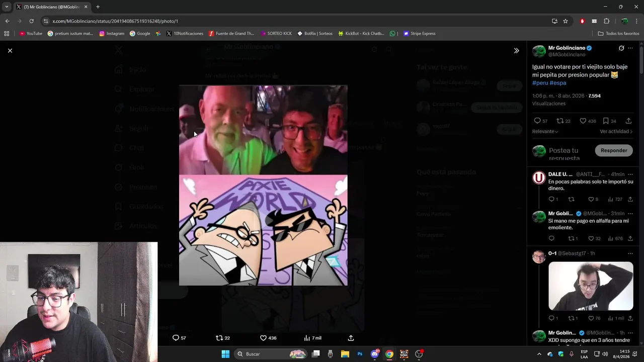Collapse the reply sidebar with double chevron
The width and height of the screenshot is (644, 362).
(x=516, y=50)
